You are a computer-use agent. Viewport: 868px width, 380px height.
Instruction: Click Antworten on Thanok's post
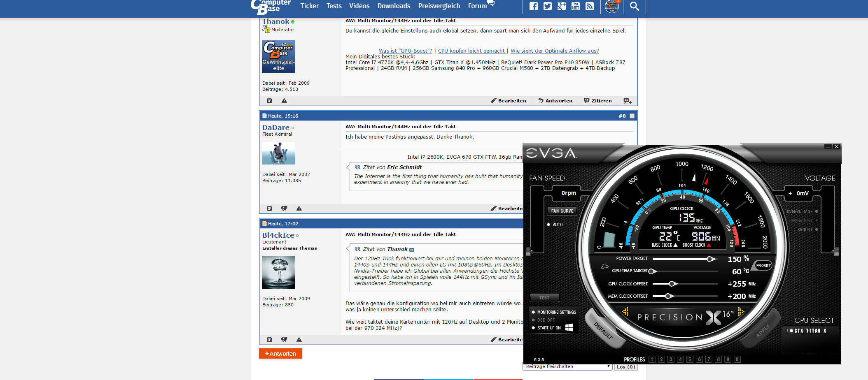point(555,101)
